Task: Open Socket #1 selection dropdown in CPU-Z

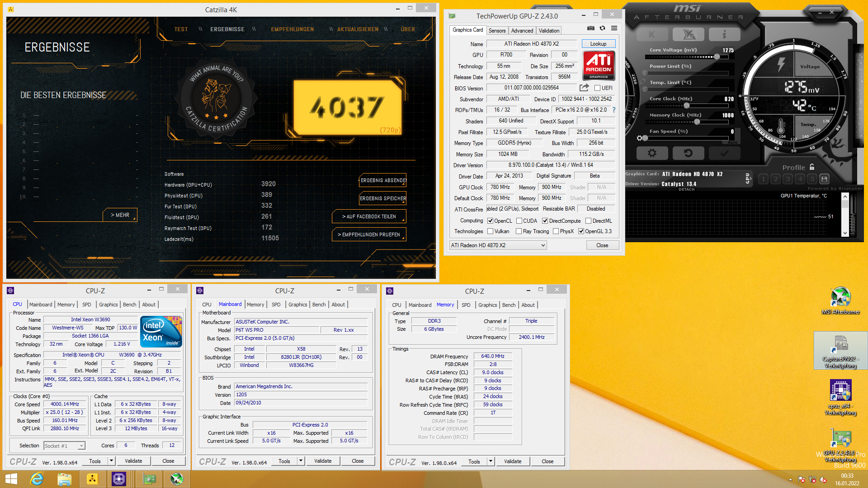Action: 64,446
